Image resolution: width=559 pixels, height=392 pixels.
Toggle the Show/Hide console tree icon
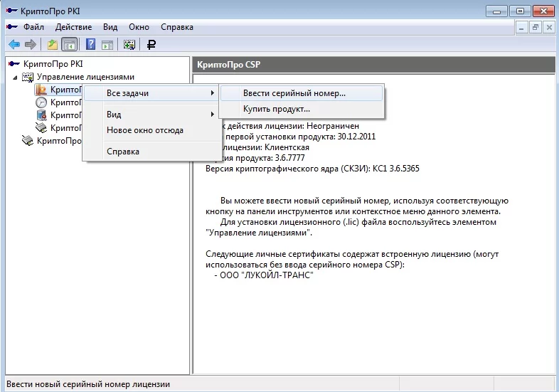(x=70, y=45)
